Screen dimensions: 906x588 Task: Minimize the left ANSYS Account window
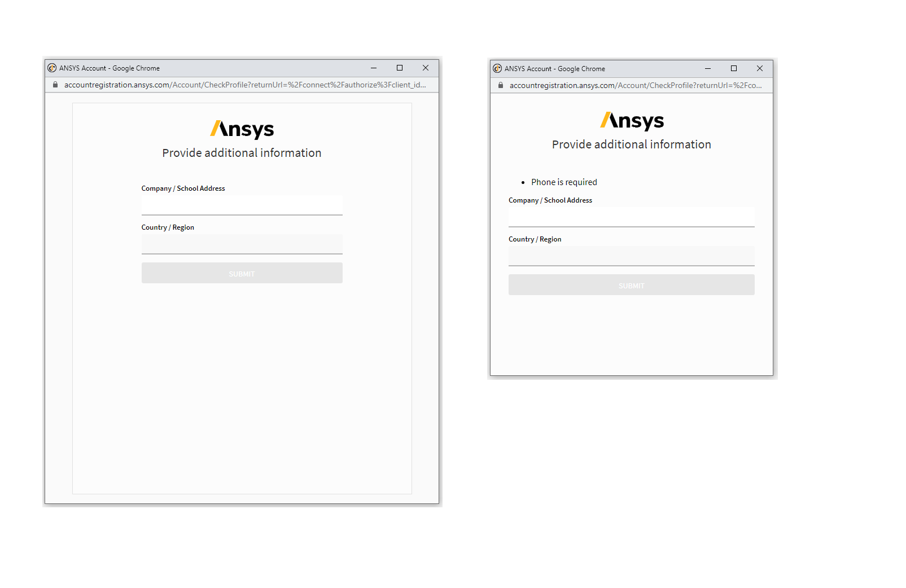point(374,68)
